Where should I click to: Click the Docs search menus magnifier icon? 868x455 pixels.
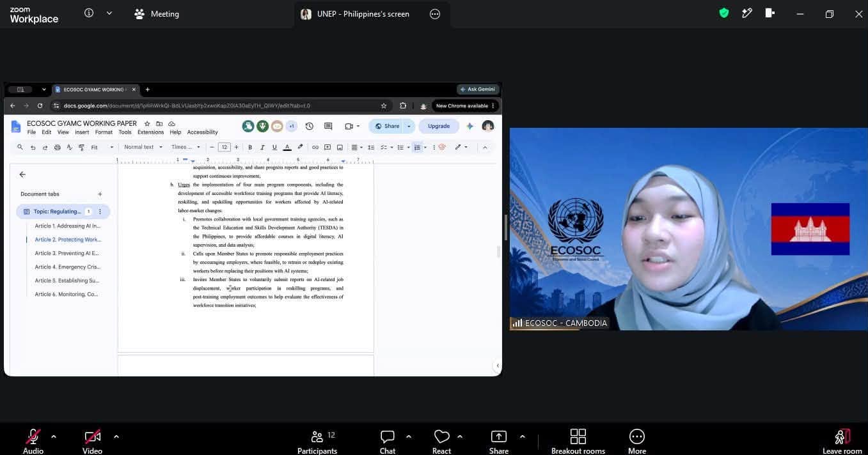(20, 147)
